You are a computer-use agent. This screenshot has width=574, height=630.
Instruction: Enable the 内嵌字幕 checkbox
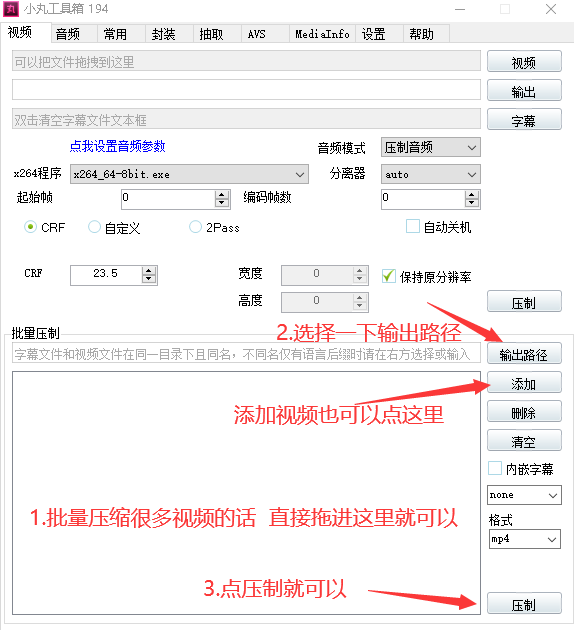(x=495, y=468)
